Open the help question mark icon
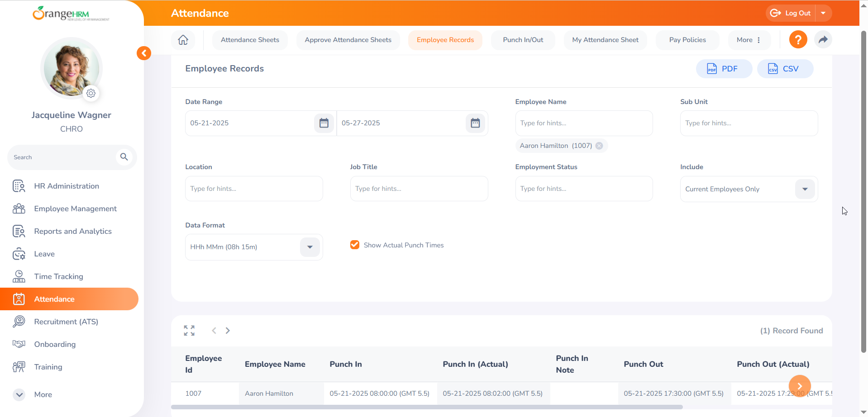This screenshot has width=868, height=417. click(x=798, y=40)
